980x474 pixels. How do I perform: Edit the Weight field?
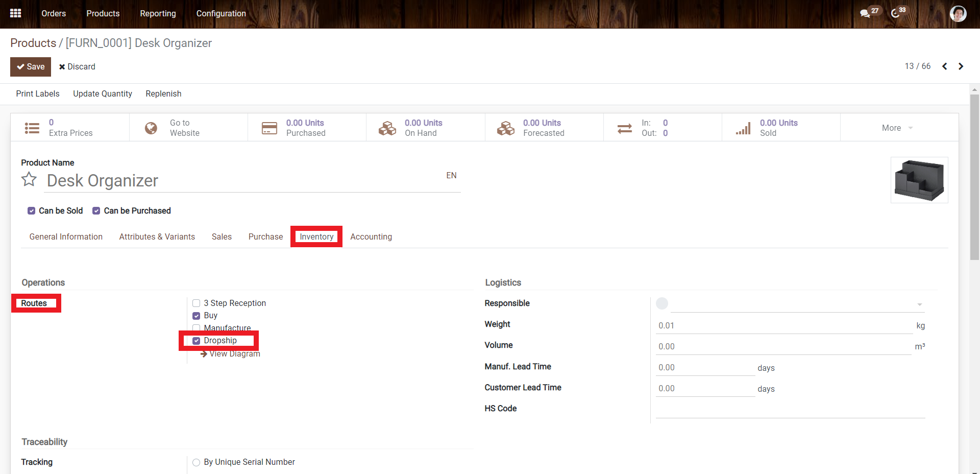click(x=784, y=325)
